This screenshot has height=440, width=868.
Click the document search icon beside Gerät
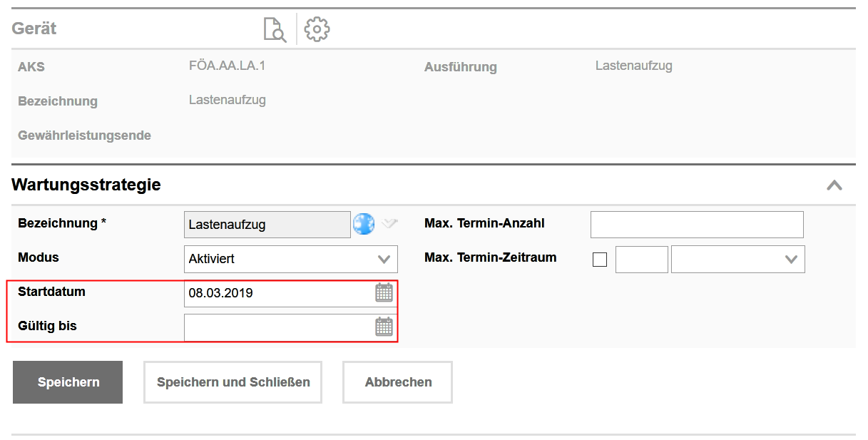pos(275,29)
